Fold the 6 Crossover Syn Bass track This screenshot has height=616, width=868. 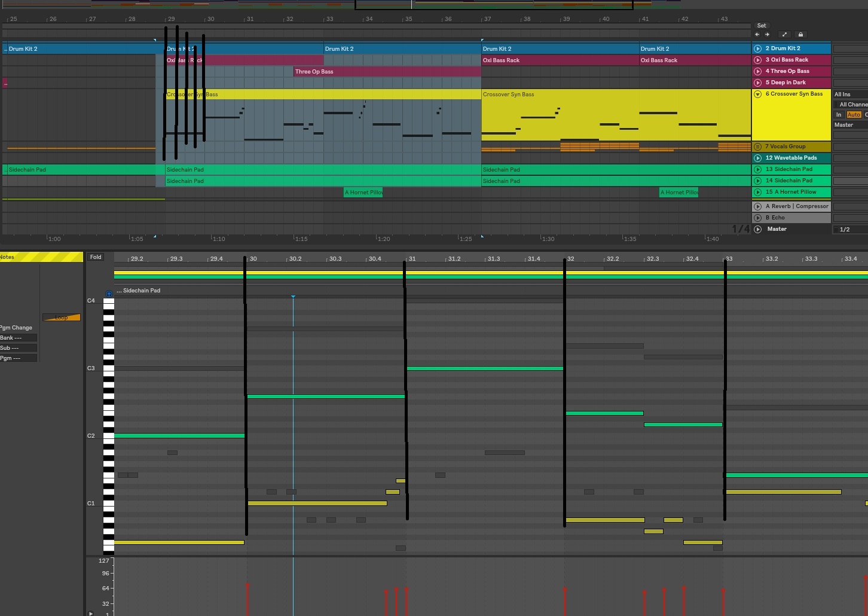[x=758, y=94]
